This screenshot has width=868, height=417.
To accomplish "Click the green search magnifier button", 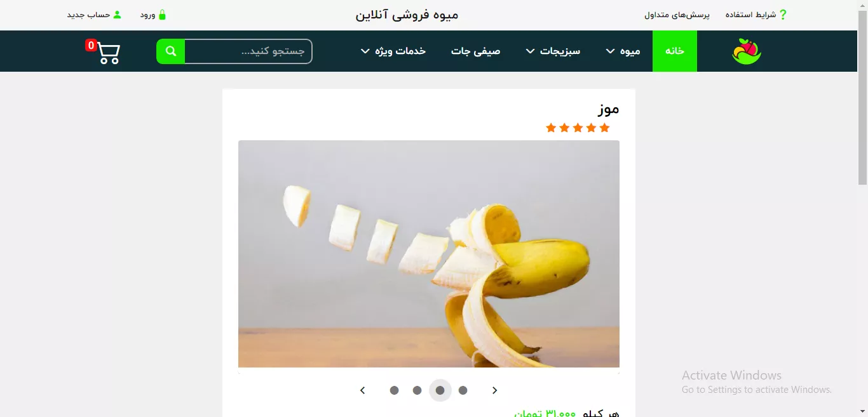I will tap(171, 51).
